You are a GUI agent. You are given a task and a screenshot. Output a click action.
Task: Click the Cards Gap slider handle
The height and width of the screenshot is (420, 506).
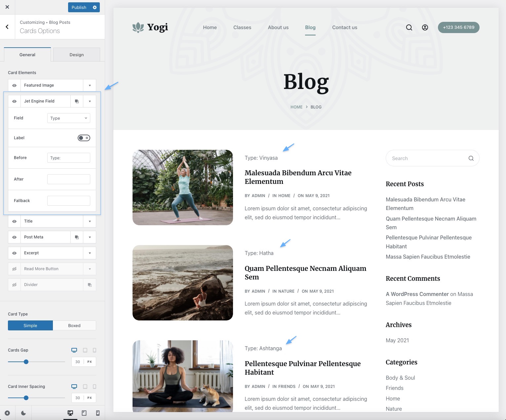[26, 362]
